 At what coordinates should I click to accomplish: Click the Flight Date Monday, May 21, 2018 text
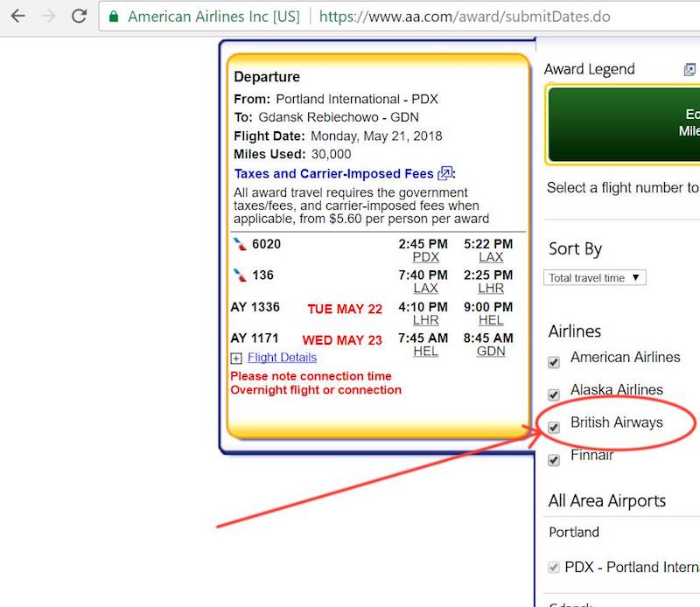click(338, 136)
